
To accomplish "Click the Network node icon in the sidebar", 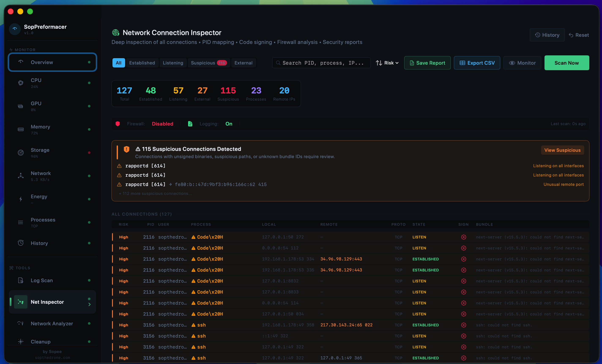I will point(21,176).
